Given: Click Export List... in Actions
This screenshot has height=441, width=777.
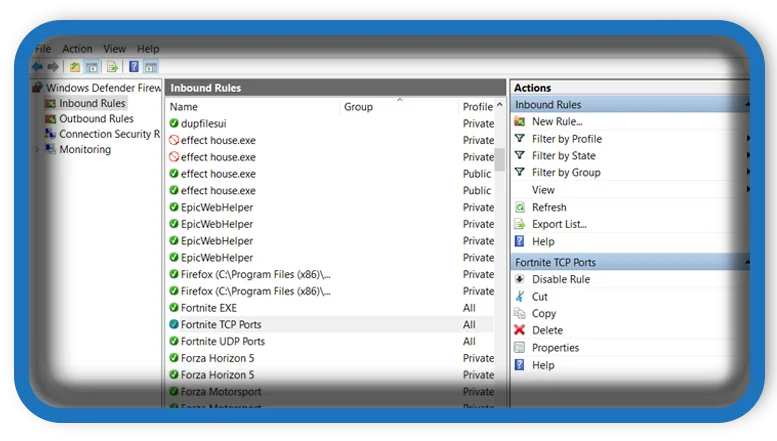Looking at the screenshot, I should 559,224.
